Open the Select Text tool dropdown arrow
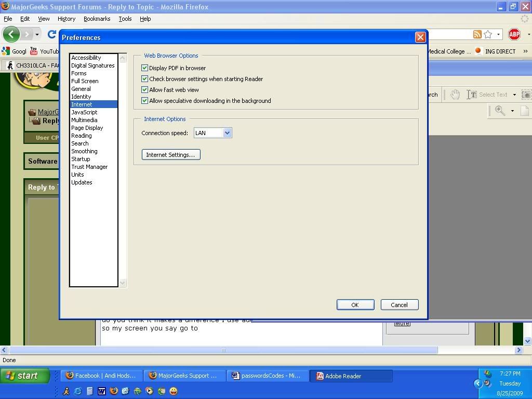Viewport: 532px width, 399px height. 514,95
